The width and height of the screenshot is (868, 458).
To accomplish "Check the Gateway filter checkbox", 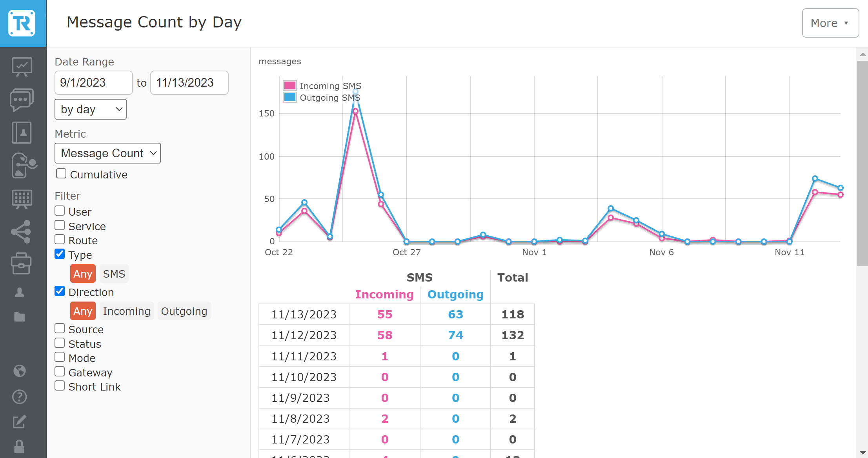I will pos(60,372).
